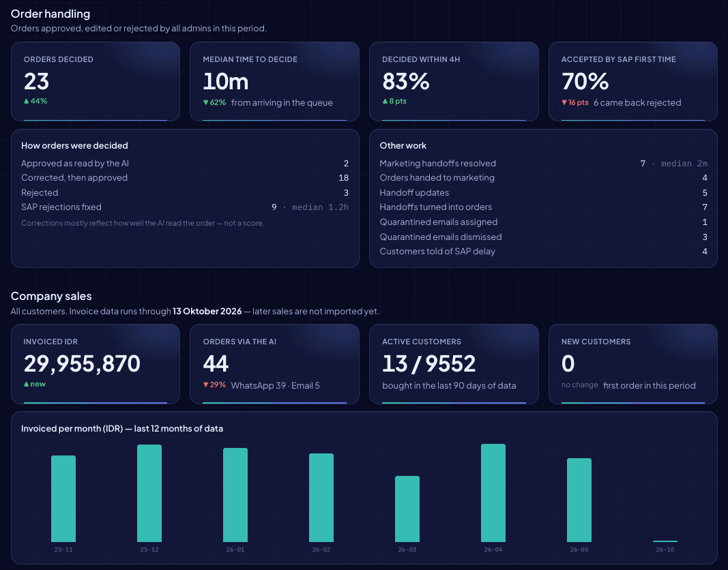Click the Invoiced IDR value 29,955,870

pyautogui.click(x=82, y=363)
